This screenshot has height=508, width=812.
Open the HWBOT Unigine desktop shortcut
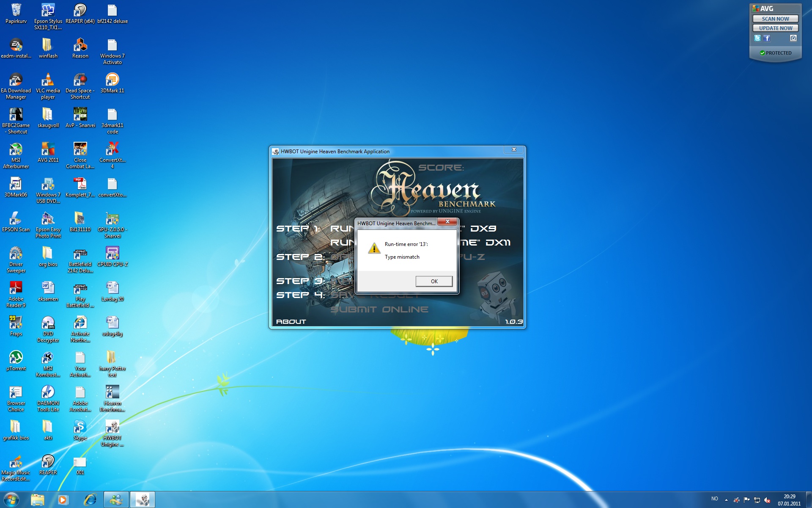tap(112, 433)
